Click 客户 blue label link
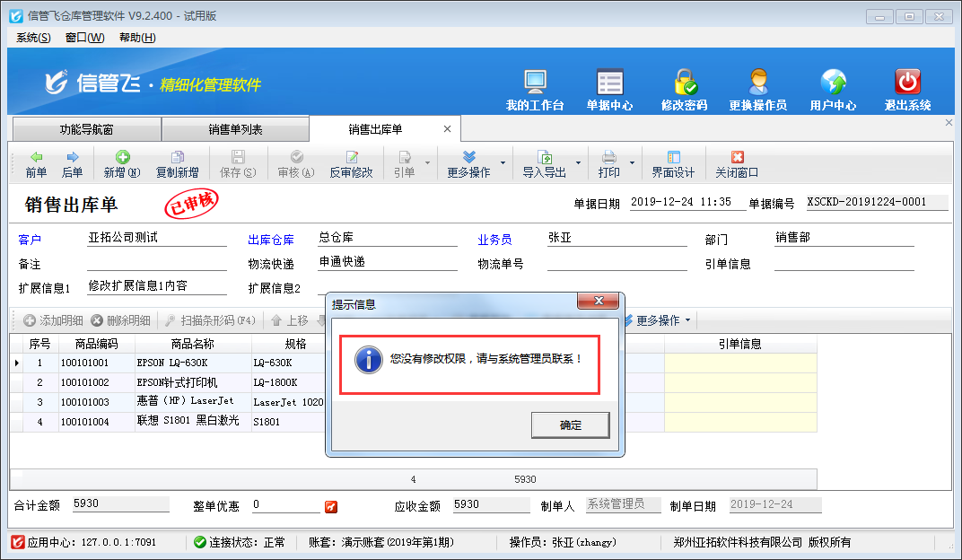This screenshot has height=560, width=962. 30,241
